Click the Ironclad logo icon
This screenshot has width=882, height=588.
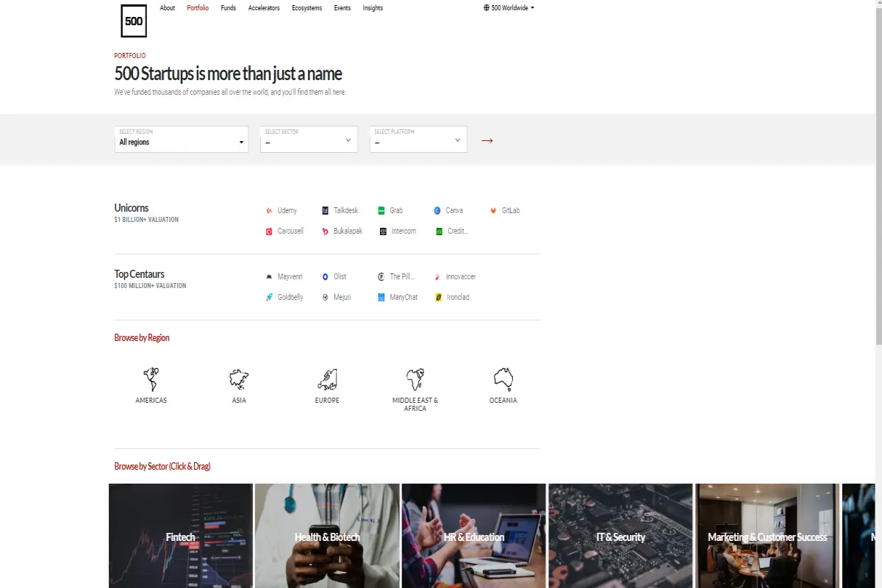(x=439, y=298)
